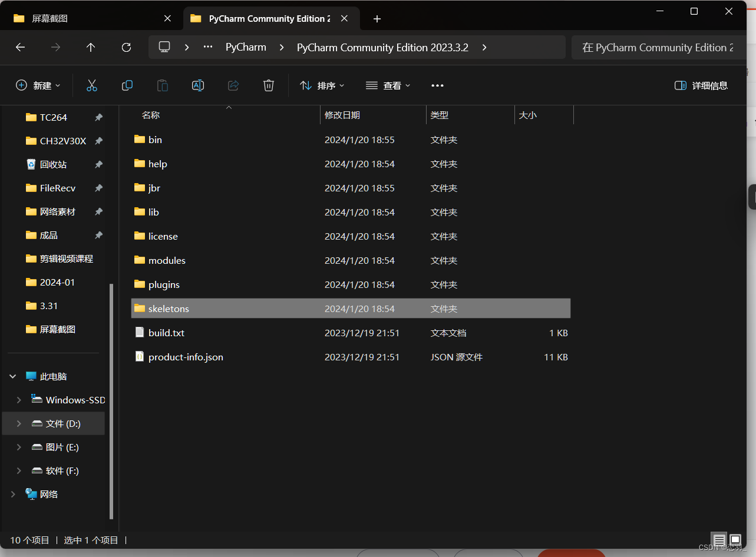Image resolution: width=756 pixels, height=557 pixels.
Task: Click the bin folder icon
Action: [x=140, y=140]
